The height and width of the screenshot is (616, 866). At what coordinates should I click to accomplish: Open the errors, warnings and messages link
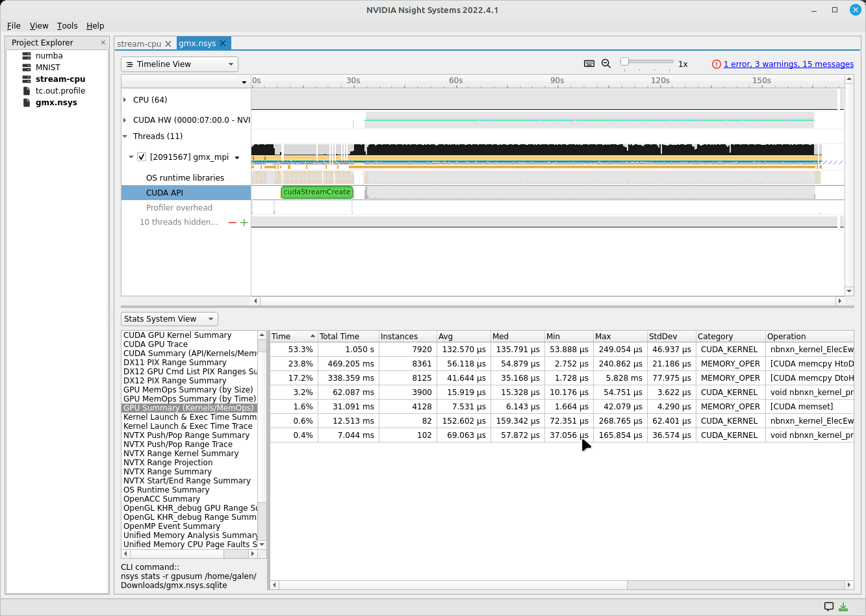[x=788, y=64]
